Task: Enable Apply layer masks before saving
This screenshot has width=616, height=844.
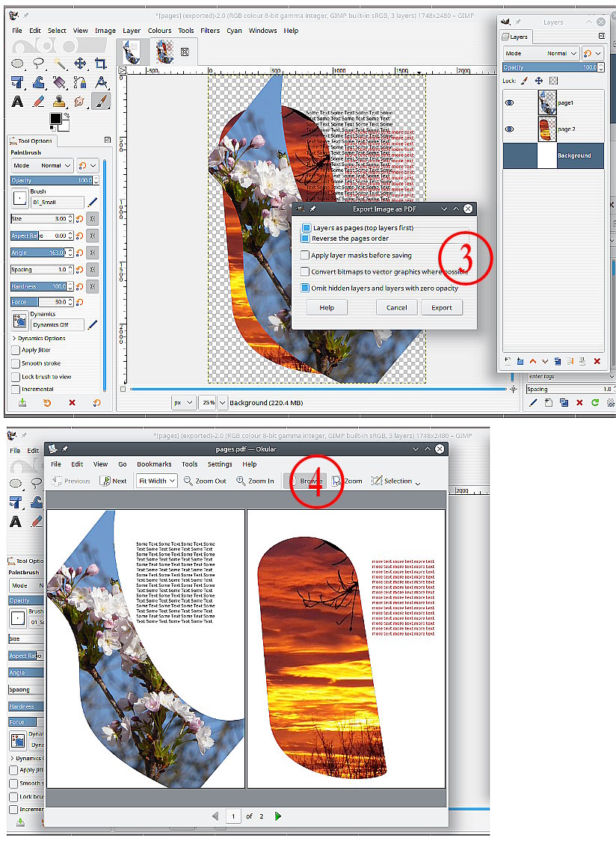Action: pos(305,255)
